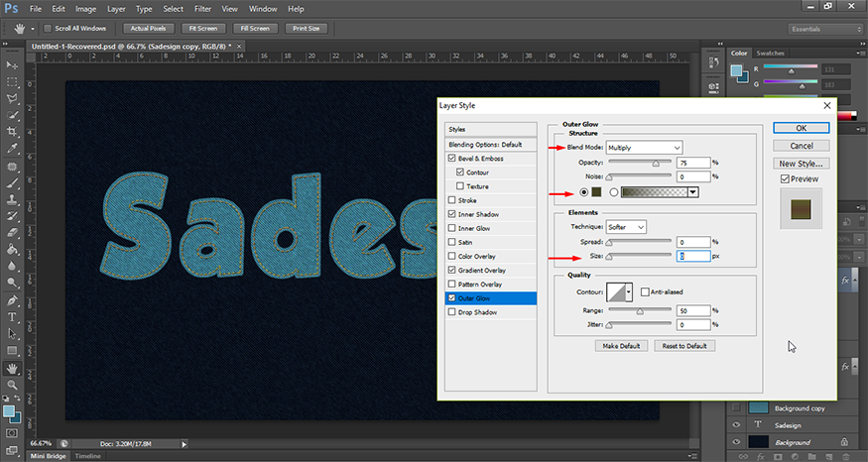The width and height of the screenshot is (868, 462).
Task: Click Reset to Default button
Action: [684, 346]
